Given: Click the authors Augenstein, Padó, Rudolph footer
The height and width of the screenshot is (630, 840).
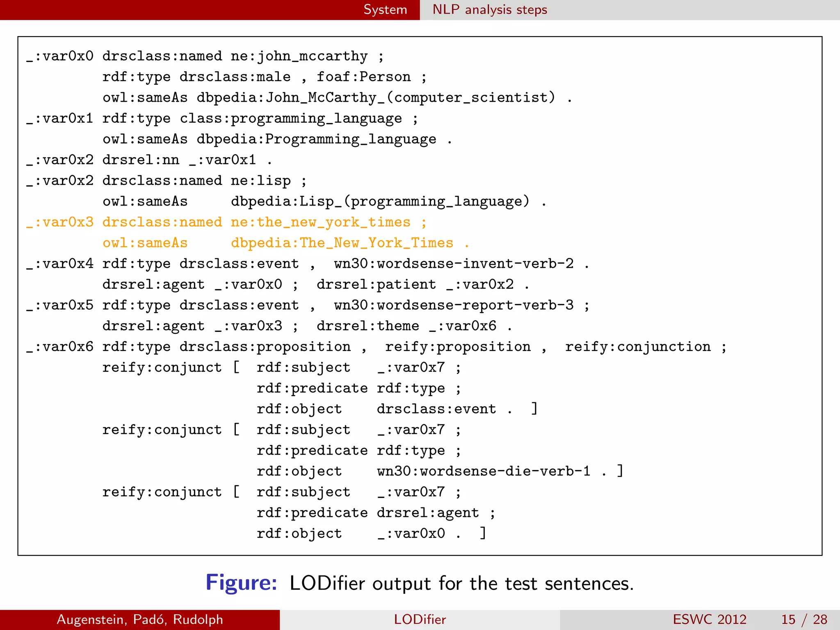Looking at the screenshot, I should tap(140, 619).
